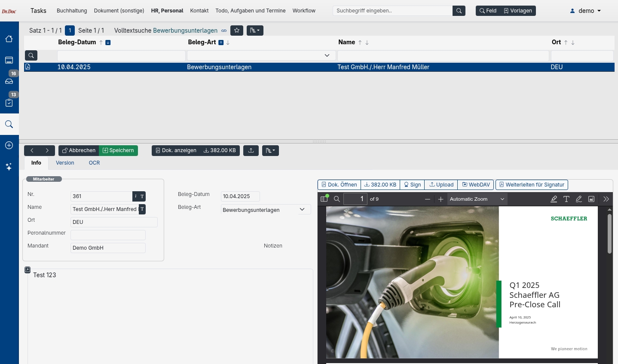This screenshot has width=618, height=364.
Task: Zoom out the PDF with minus
Action: [428, 199]
